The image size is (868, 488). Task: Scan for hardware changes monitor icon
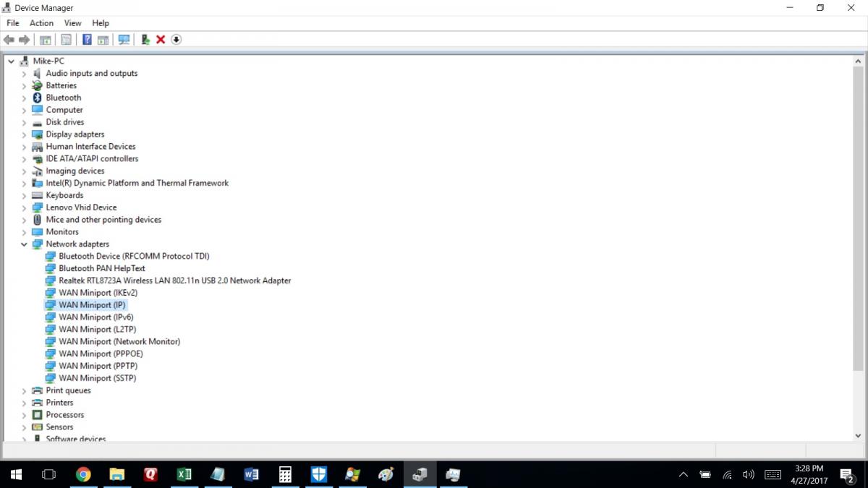pyautogui.click(x=124, y=40)
